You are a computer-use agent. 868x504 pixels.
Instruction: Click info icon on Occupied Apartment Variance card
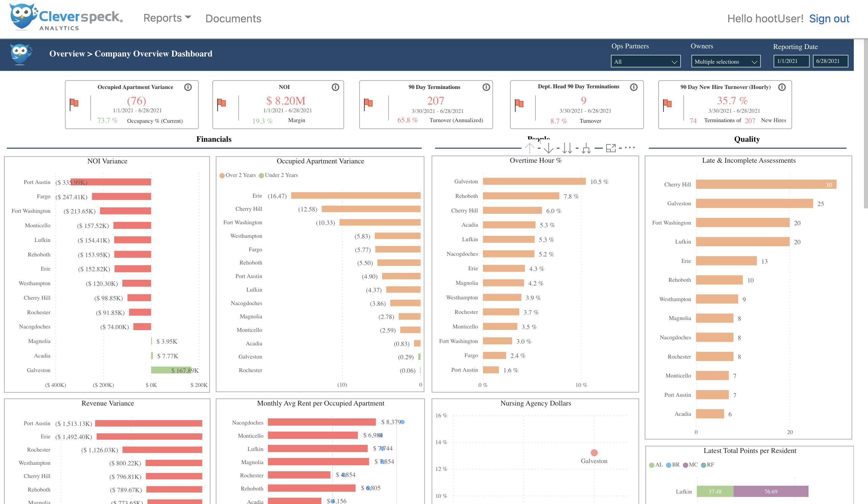188,87
